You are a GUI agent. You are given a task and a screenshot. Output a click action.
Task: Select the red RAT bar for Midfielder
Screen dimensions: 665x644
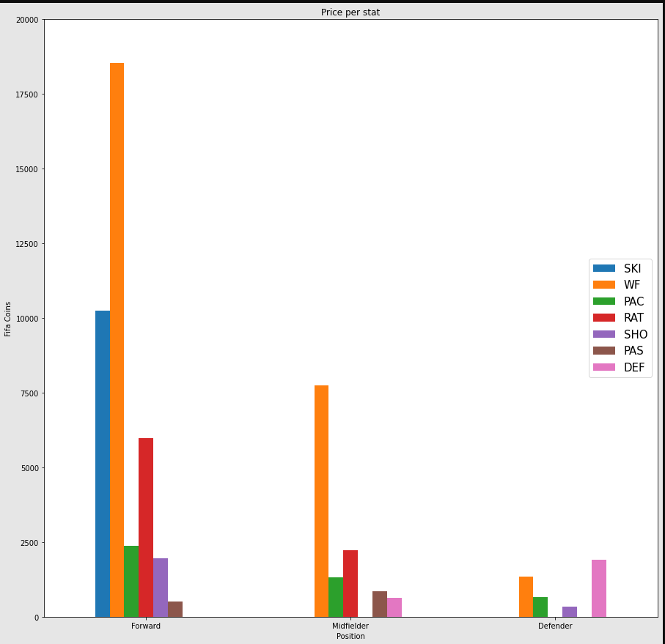350,583
